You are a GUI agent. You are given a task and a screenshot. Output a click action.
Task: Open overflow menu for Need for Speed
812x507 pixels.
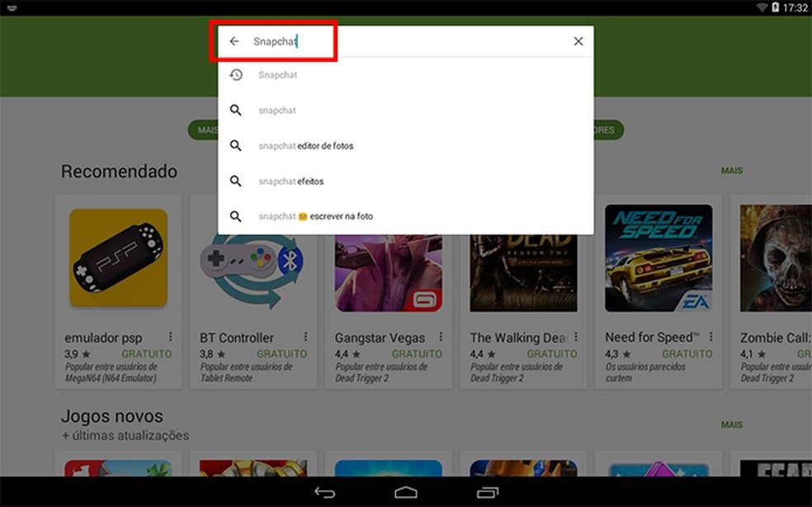711,338
